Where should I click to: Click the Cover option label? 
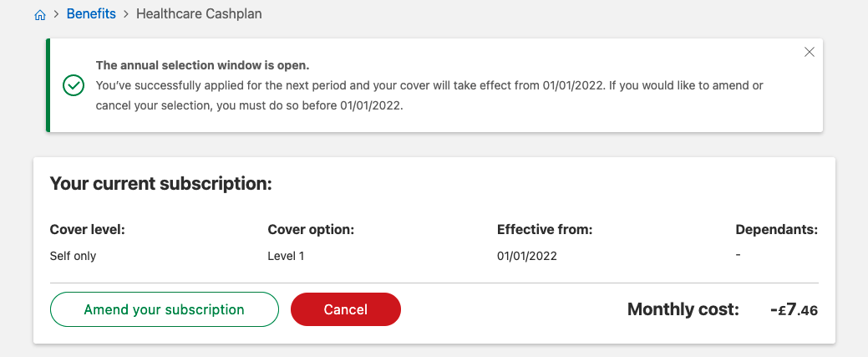pyautogui.click(x=311, y=229)
